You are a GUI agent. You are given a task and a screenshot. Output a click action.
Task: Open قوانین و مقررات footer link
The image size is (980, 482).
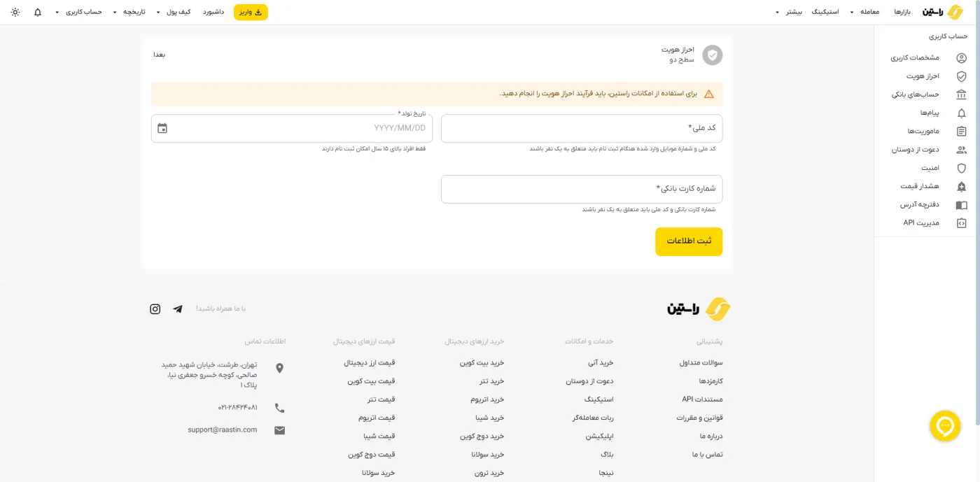(699, 418)
